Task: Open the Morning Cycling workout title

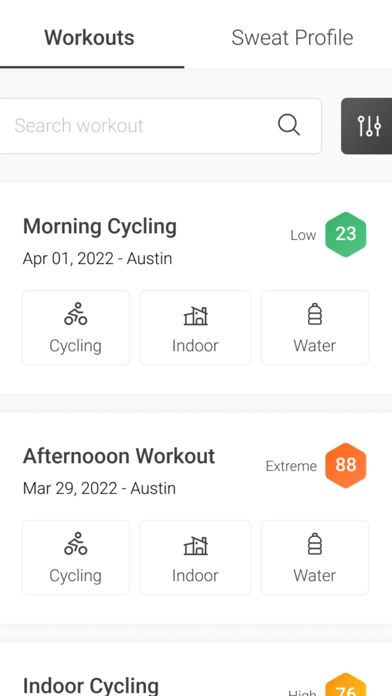Action: pyautogui.click(x=100, y=227)
